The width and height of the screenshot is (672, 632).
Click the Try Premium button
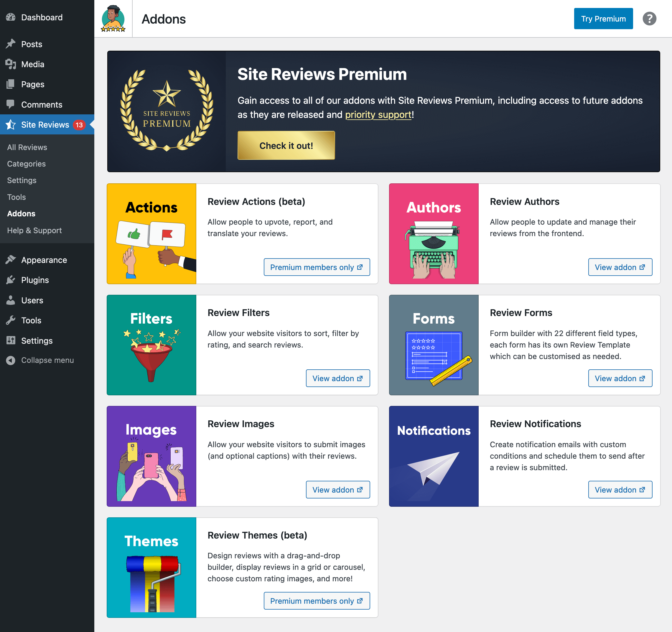603,18
